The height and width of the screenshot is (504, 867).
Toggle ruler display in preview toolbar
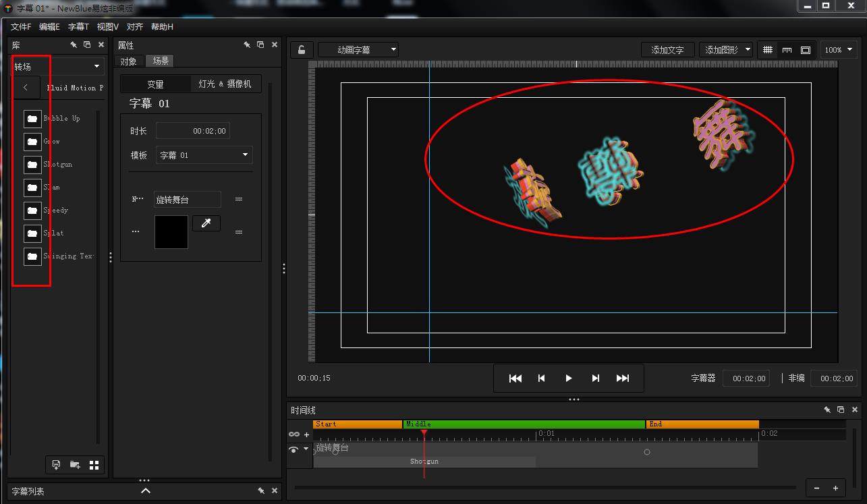[x=787, y=50]
